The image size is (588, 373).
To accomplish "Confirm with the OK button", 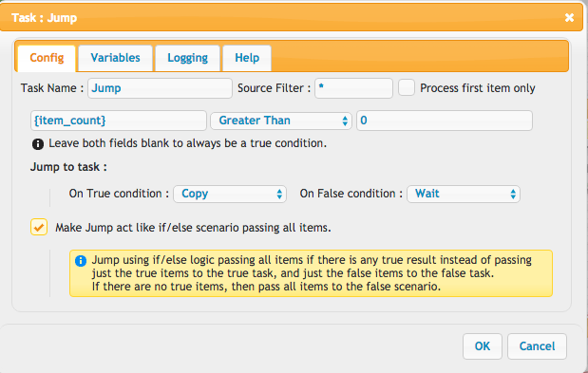I will [x=483, y=346].
